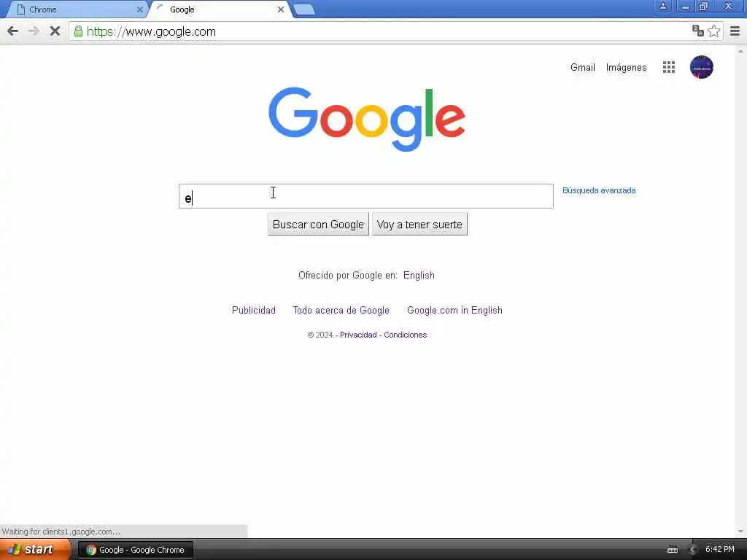Click the green padlock security icon

(78, 31)
